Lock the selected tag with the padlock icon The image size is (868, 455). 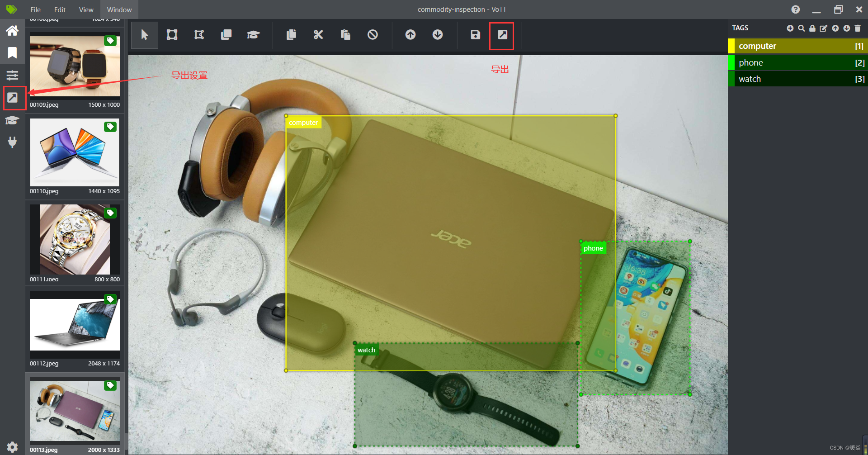point(812,28)
